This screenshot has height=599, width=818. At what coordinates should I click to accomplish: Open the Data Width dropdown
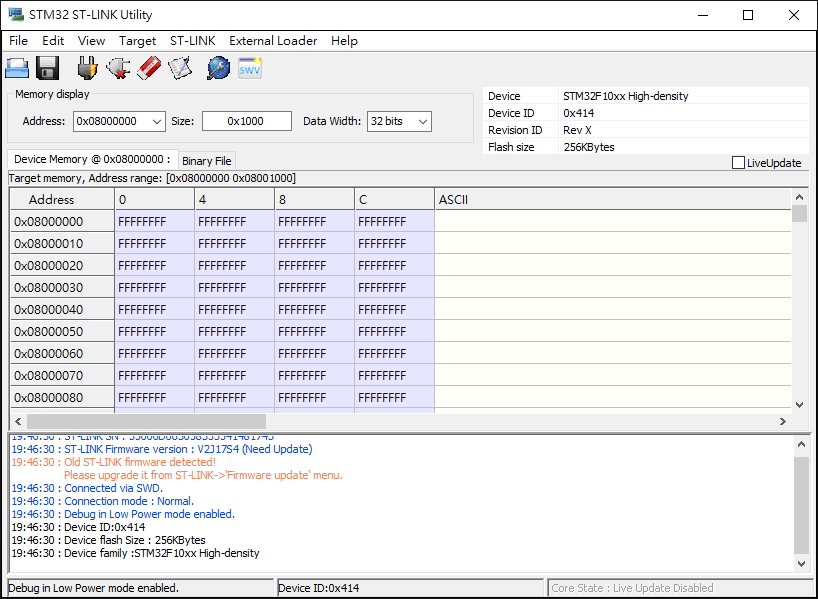[423, 122]
